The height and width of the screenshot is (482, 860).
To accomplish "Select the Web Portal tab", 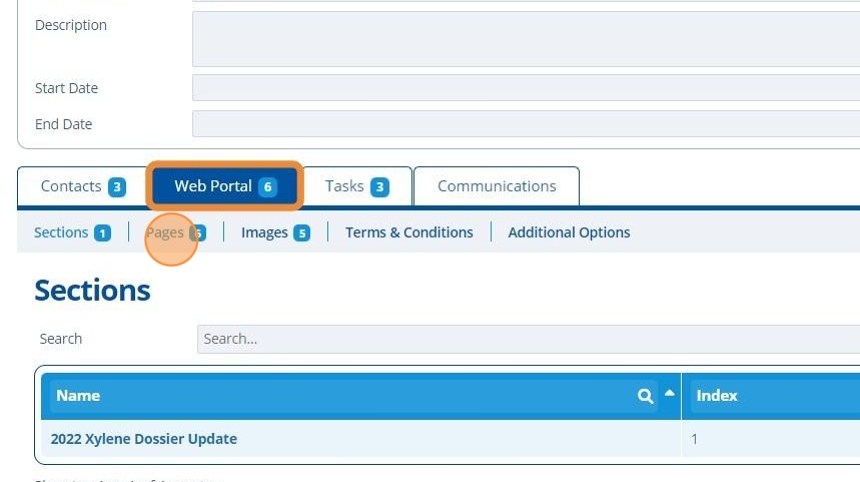I will [213, 186].
